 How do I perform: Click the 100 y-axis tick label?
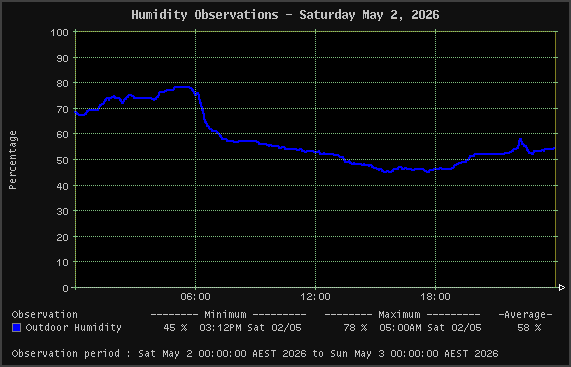tap(60, 33)
